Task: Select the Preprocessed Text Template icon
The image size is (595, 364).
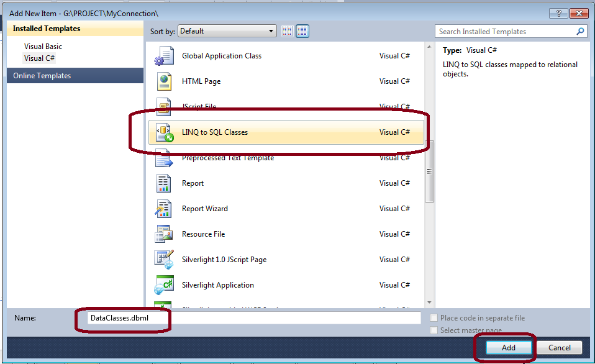Action: click(x=164, y=158)
